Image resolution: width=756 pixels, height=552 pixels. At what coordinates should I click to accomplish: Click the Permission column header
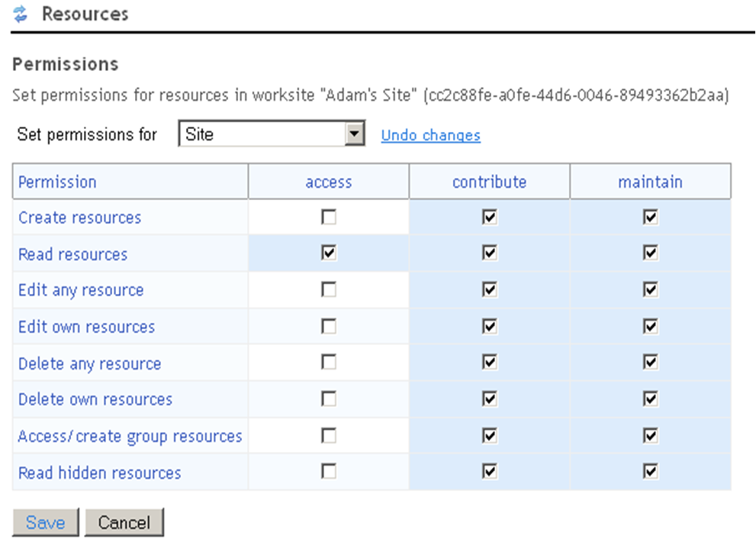pyautogui.click(x=57, y=182)
